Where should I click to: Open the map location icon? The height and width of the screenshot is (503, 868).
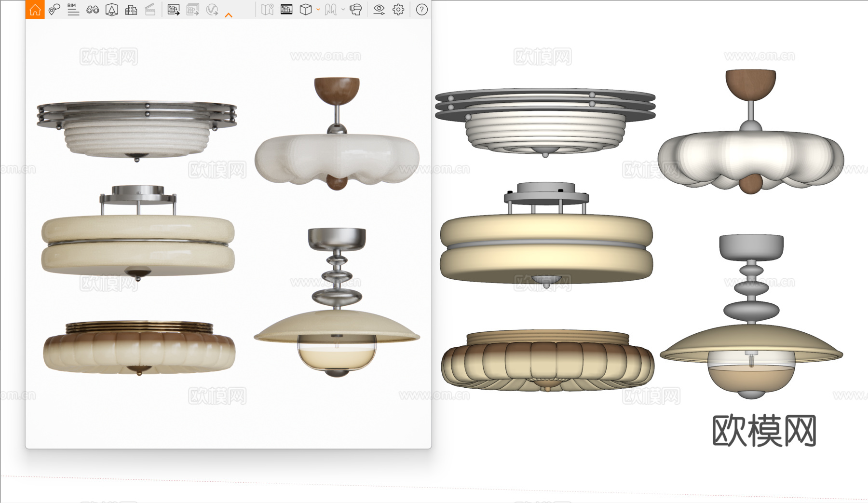267,10
